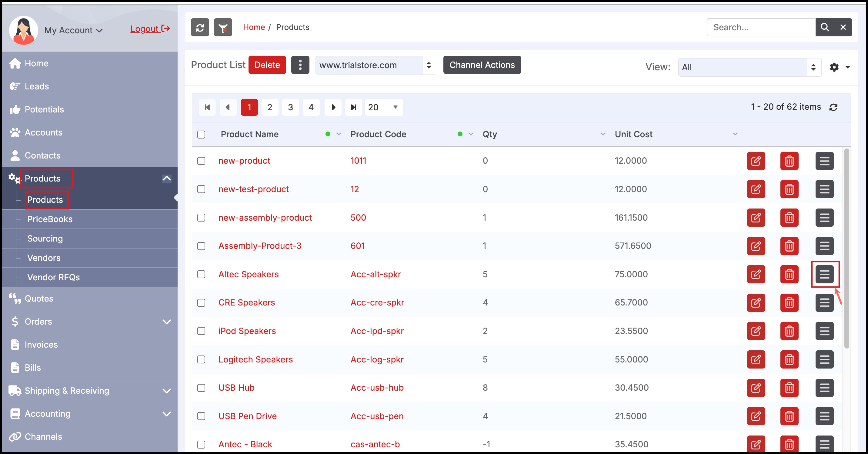Viewport: 868px width, 454px height.
Task: Click the clear filter funnel icon
Action: pyautogui.click(x=223, y=27)
